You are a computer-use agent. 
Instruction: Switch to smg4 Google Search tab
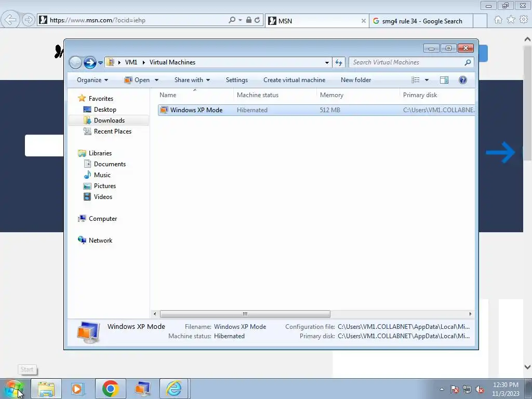point(421,21)
